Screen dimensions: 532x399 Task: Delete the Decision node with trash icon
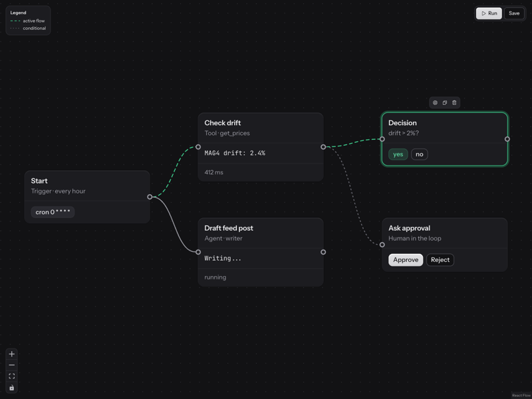point(454,103)
